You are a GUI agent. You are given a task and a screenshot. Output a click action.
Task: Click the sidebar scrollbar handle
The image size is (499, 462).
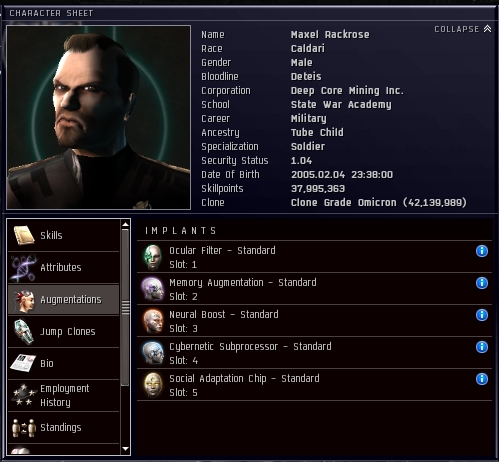click(125, 307)
